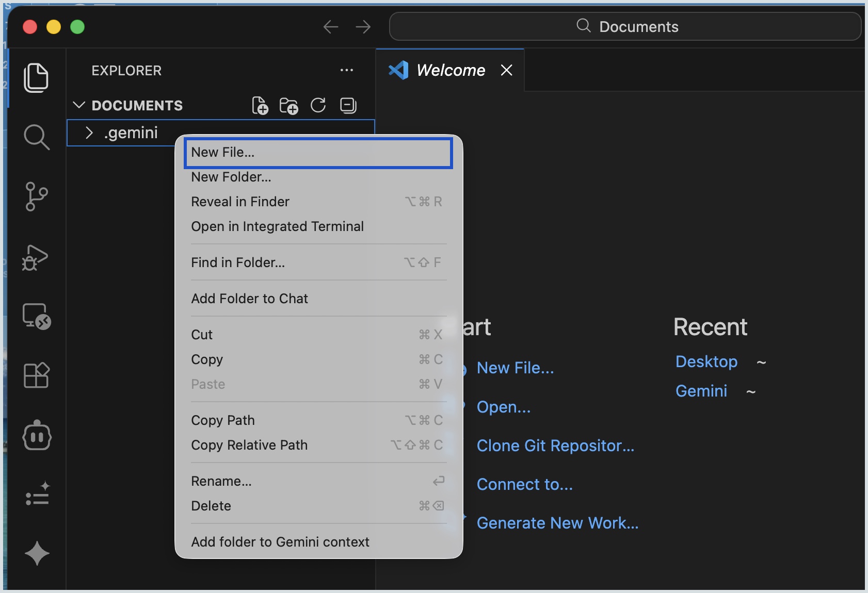Click the green zoom window button
This screenshot has width=868, height=593.
click(x=77, y=27)
